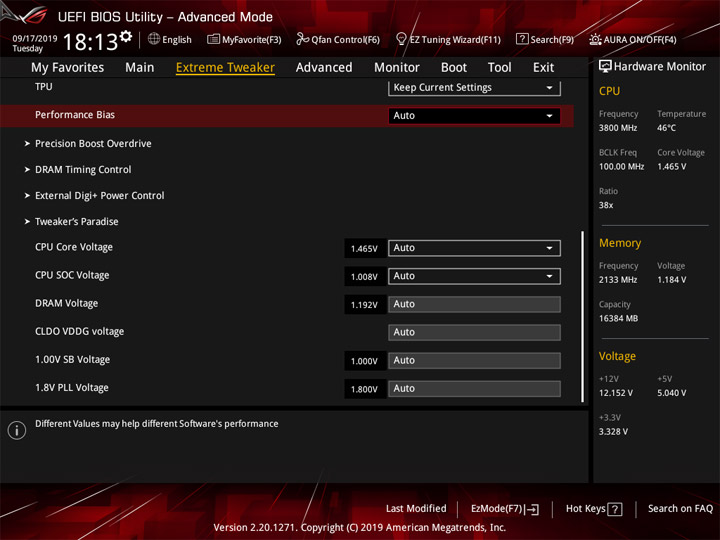Open the CPU Core Voltage dropdown
The image size is (720, 540).
(x=474, y=248)
